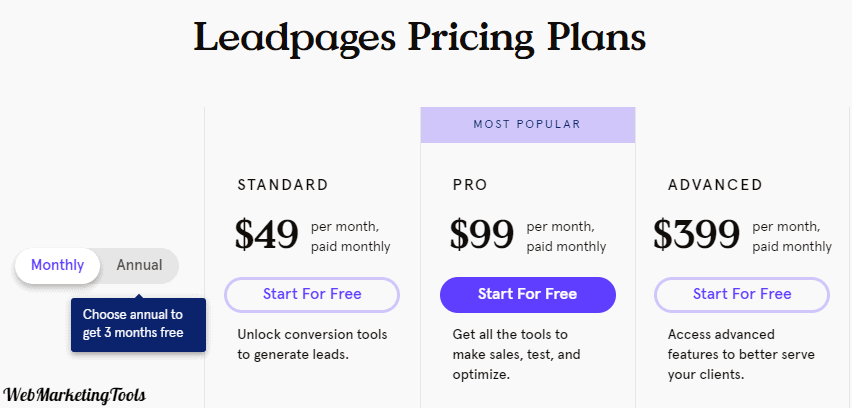Select the STANDARD plan title
Image resolution: width=852 pixels, height=408 pixels.
pos(283,185)
